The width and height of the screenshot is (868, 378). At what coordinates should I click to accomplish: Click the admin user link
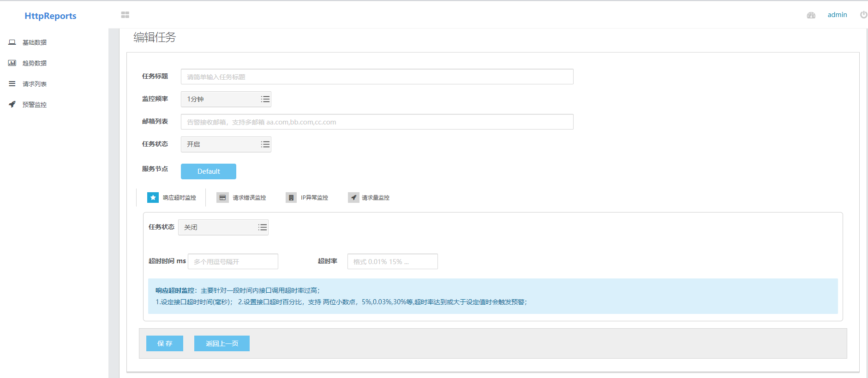(837, 15)
